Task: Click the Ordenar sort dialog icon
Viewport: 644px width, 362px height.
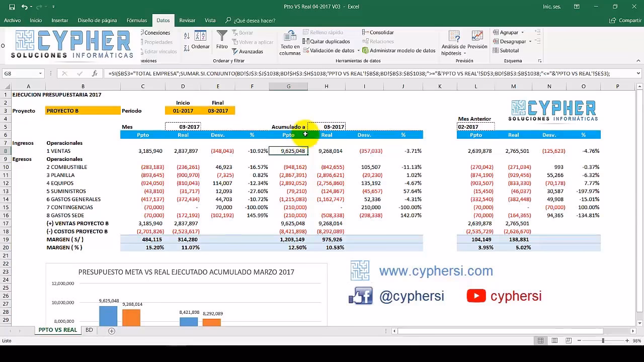Action: pyautogui.click(x=200, y=40)
